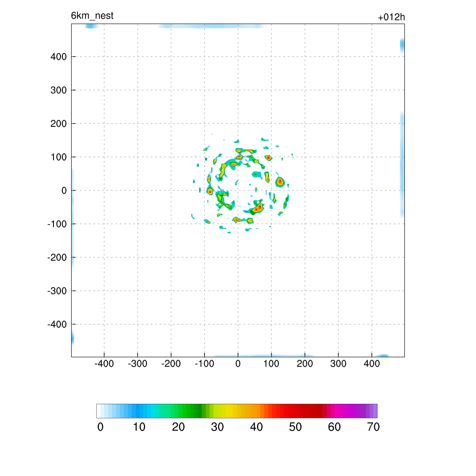The width and height of the screenshot is (476, 476).
Task: Click the x-axis tick label -300
Action: coord(138,364)
